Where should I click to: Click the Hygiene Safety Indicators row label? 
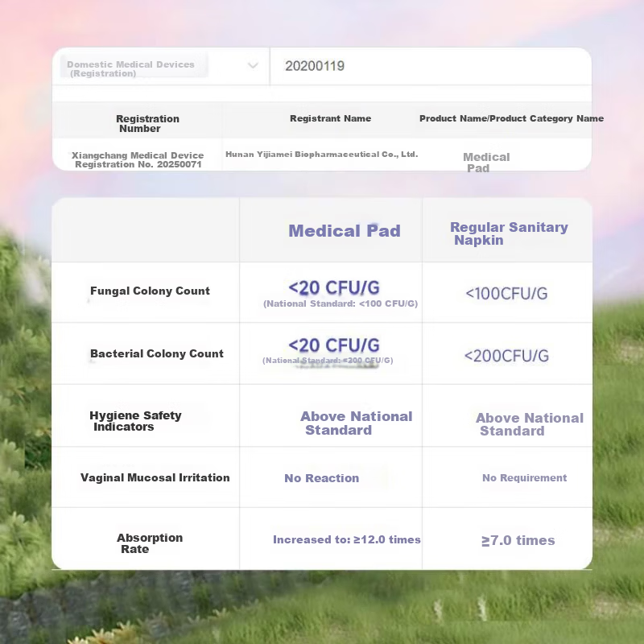135,421
